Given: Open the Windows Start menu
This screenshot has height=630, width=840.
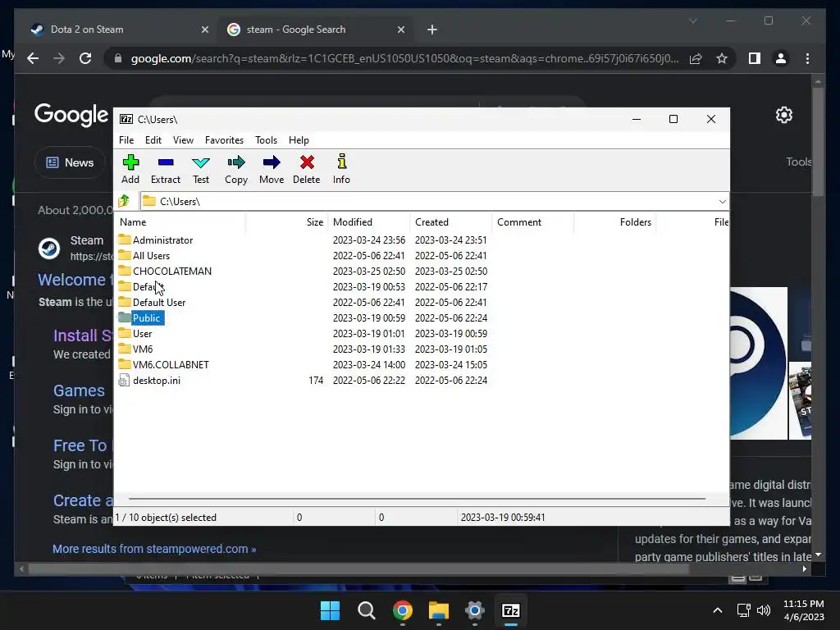Looking at the screenshot, I should coord(330,610).
